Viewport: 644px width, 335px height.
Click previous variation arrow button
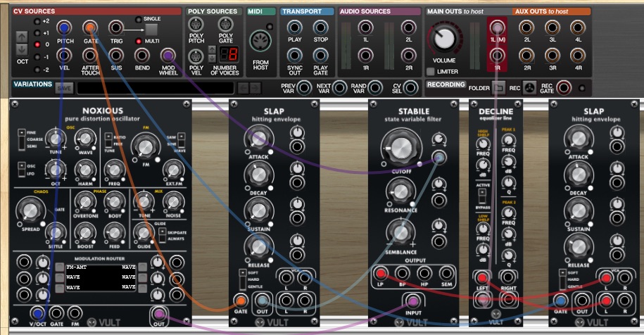243,88
